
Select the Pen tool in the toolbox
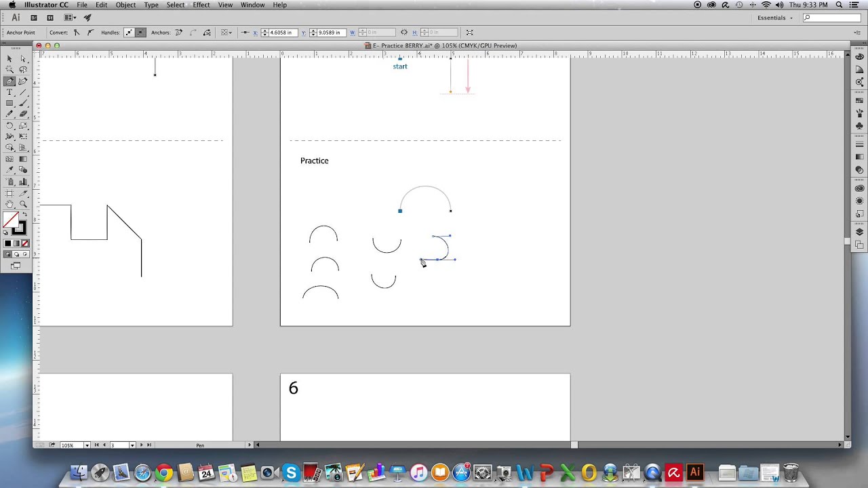point(9,81)
